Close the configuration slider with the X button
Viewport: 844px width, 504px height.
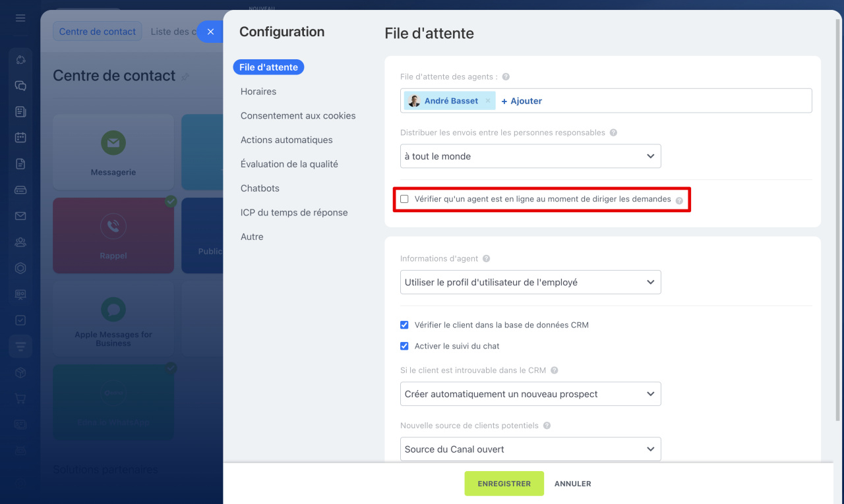click(x=210, y=32)
